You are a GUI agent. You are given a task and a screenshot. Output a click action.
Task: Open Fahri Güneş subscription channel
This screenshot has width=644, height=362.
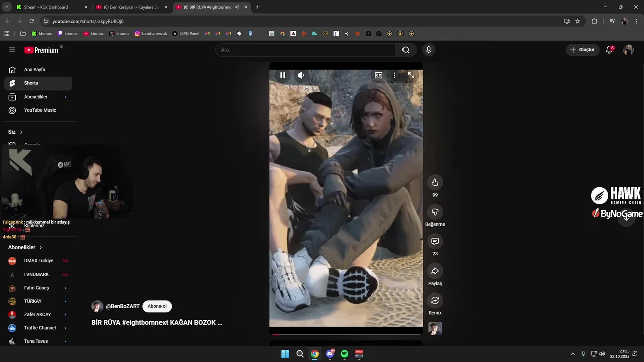[x=38, y=288]
